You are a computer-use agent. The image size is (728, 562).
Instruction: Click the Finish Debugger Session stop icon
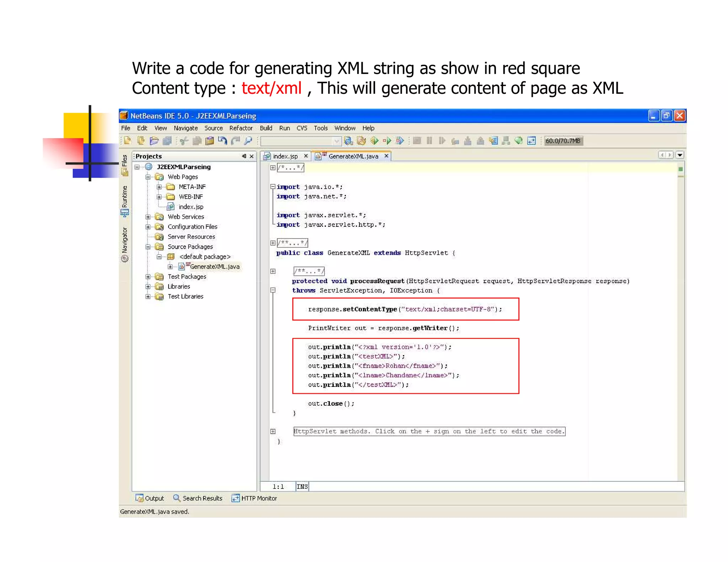click(x=417, y=141)
